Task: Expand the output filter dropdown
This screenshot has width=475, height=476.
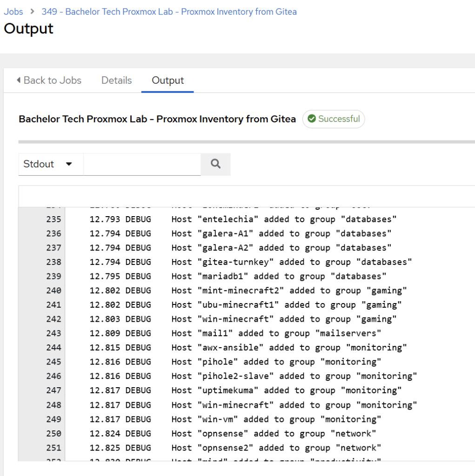Action: pyautogui.click(x=50, y=164)
